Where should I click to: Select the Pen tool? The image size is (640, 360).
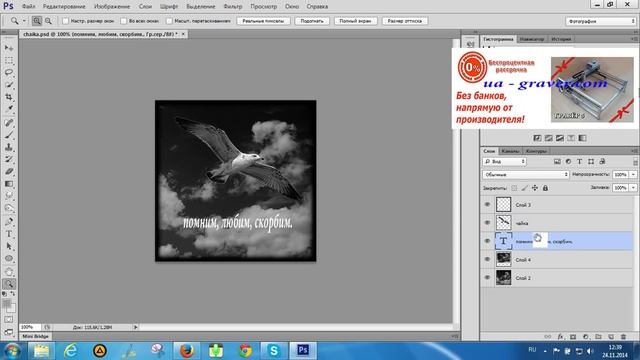click(x=9, y=222)
